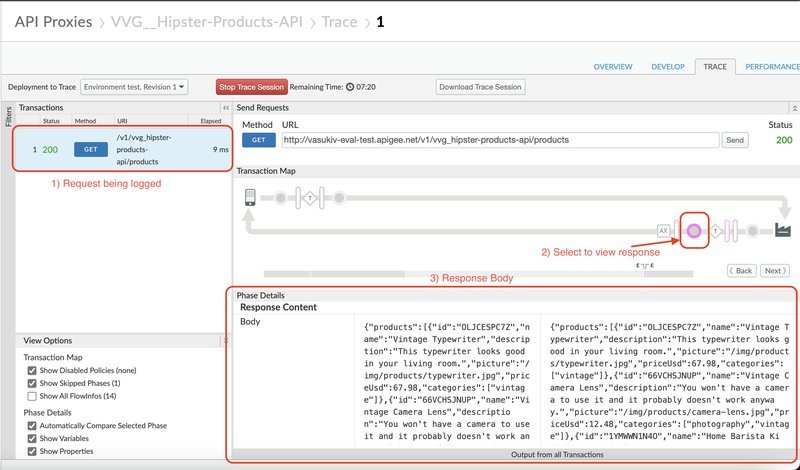Click the T diamond in the request flow

(310, 198)
